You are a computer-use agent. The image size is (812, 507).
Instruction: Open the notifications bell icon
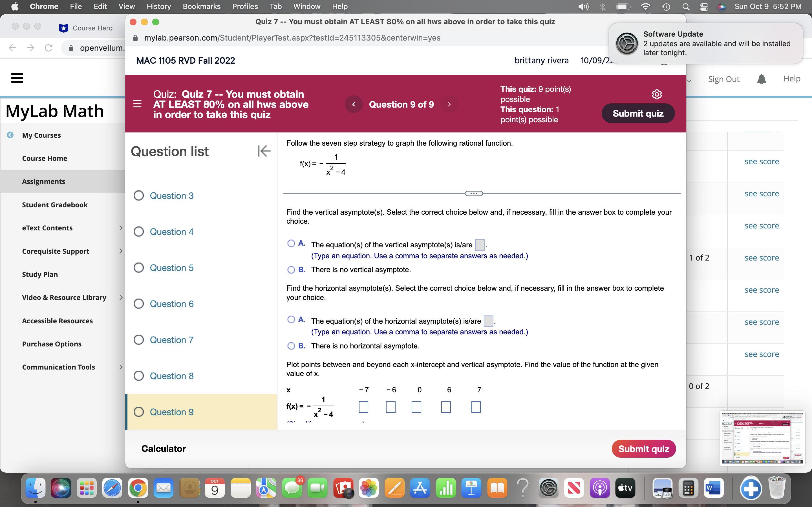(x=761, y=79)
